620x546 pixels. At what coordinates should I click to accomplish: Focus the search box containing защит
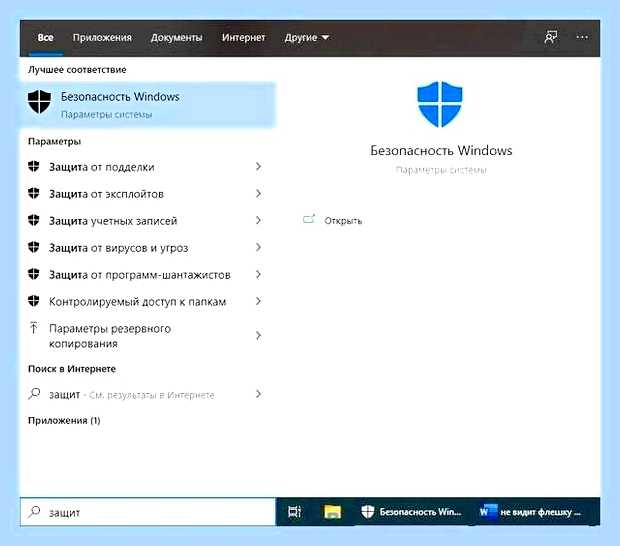tap(148, 512)
